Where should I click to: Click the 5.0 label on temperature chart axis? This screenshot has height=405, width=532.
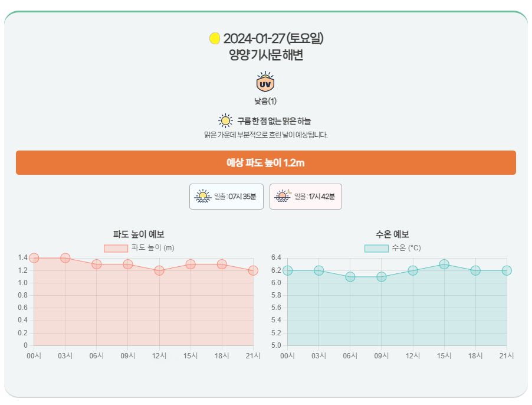tap(276, 345)
